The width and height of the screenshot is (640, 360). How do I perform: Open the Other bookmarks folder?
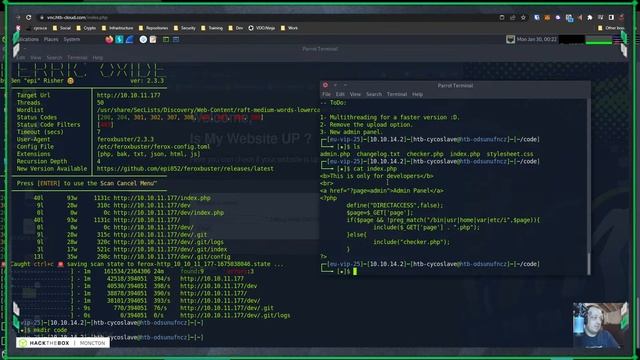click(611, 28)
